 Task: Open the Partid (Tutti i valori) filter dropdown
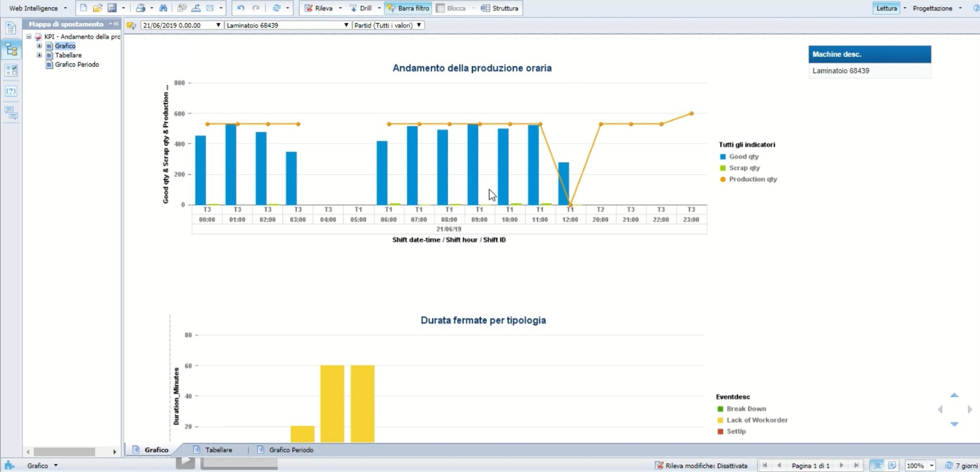click(x=388, y=25)
